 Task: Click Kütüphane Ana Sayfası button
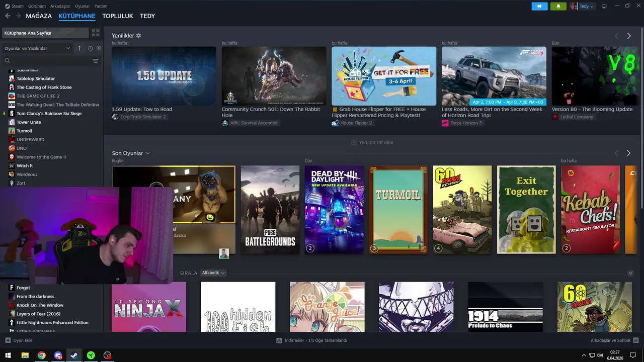pos(45,33)
